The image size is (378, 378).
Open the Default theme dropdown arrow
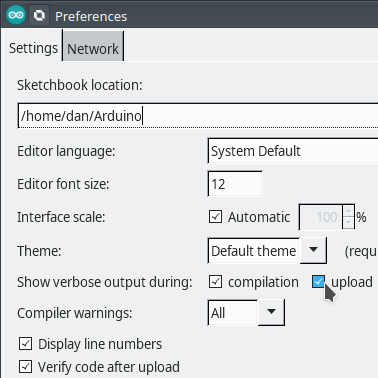click(313, 250)
